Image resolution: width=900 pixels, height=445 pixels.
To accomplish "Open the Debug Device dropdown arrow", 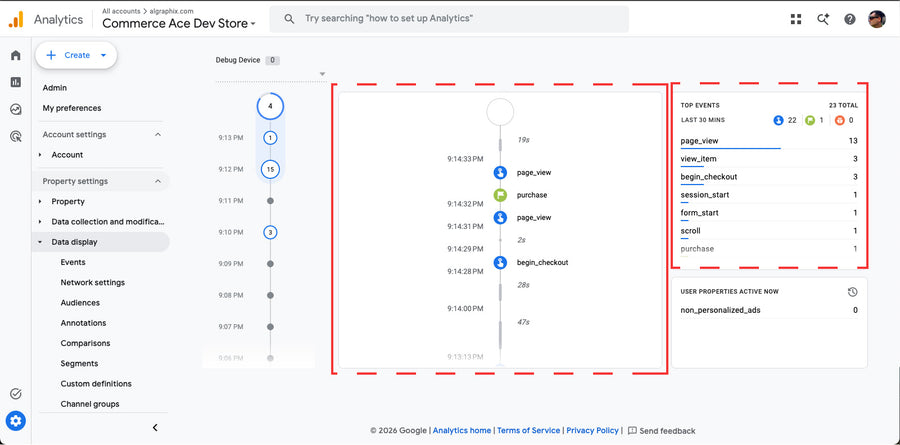I will pyautogui.click(x=323, y=74).
